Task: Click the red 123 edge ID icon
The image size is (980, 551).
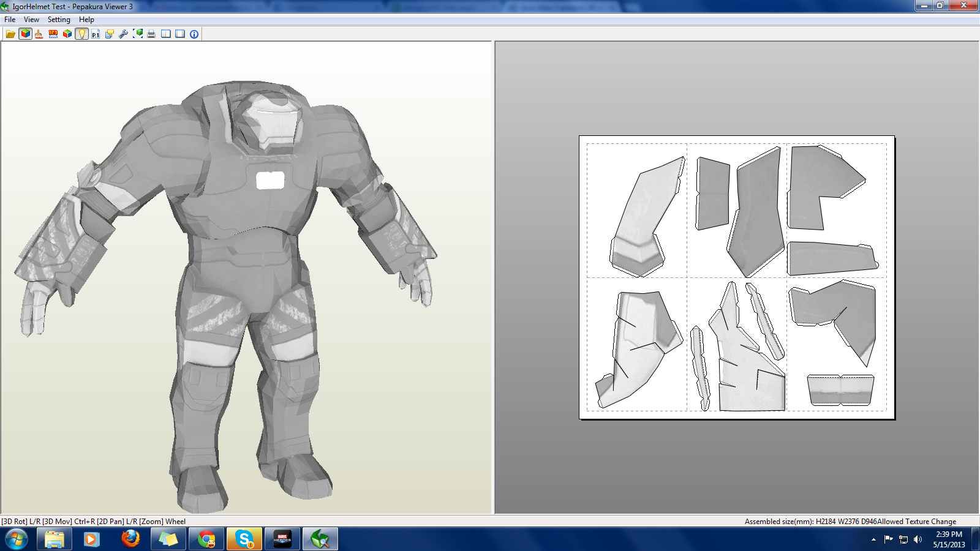Action: tap(53, 34)
